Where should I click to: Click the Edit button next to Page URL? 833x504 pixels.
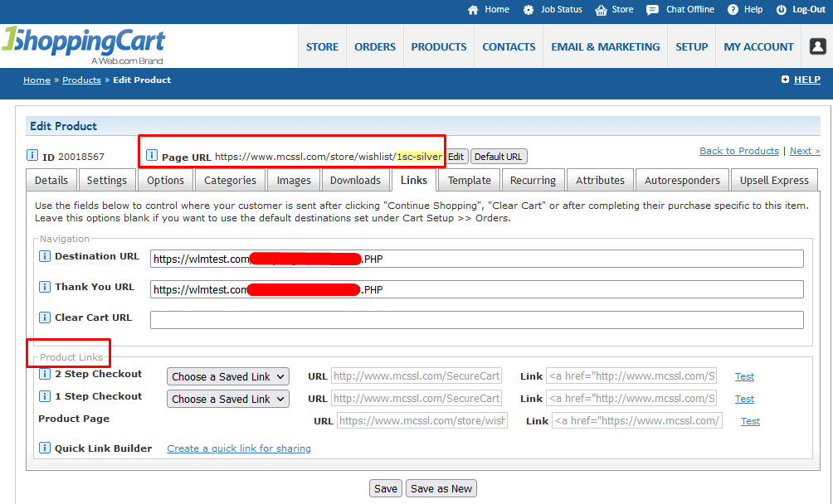[455, 157]
